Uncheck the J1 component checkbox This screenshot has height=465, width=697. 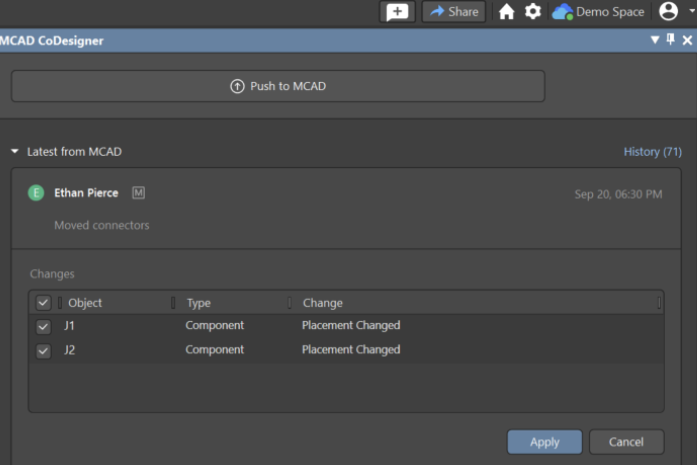pos(43,326)
